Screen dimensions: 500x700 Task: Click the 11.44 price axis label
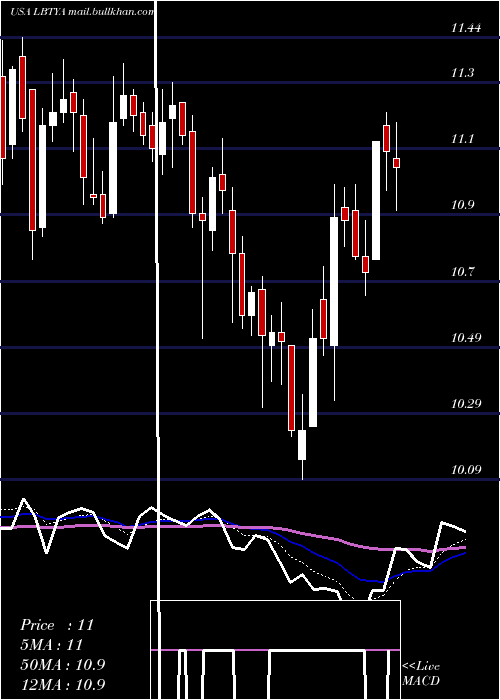466,28
